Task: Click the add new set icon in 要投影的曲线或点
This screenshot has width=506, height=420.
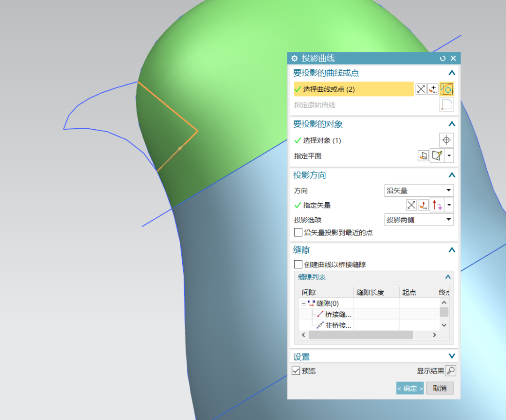Action: coord(433,88)
